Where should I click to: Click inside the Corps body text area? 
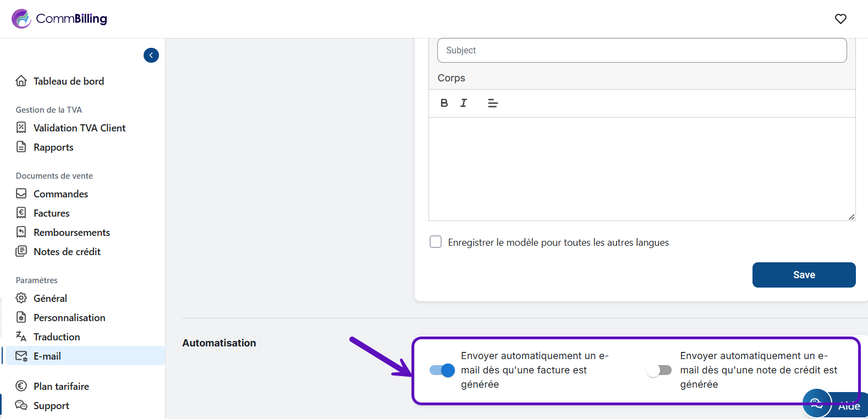point(641,169)
